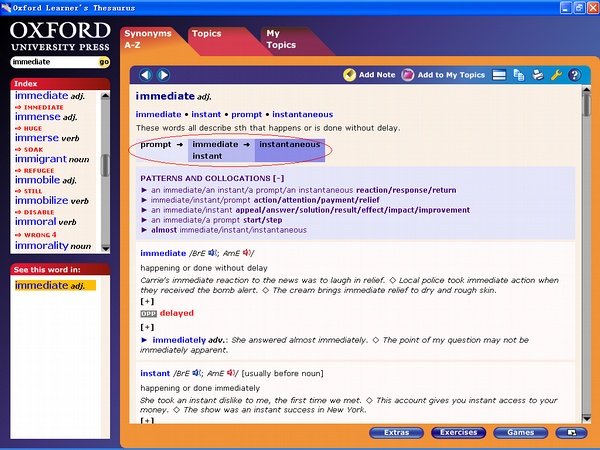Viewport: 600px width, 450px height.
Task: Click instantaneous in the highlighted scale box
Action: (290, 144)
